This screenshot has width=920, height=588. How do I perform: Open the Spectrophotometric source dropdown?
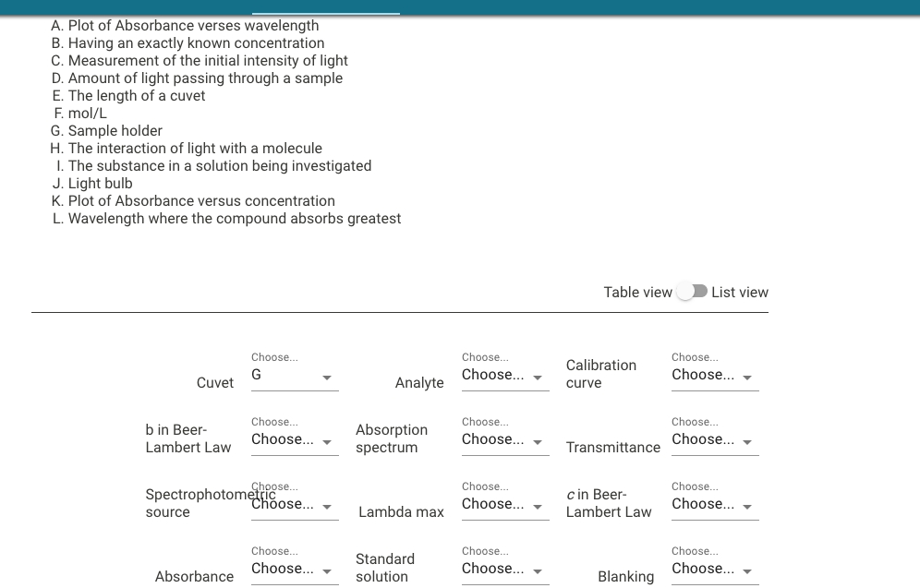[x=295, y=504]
